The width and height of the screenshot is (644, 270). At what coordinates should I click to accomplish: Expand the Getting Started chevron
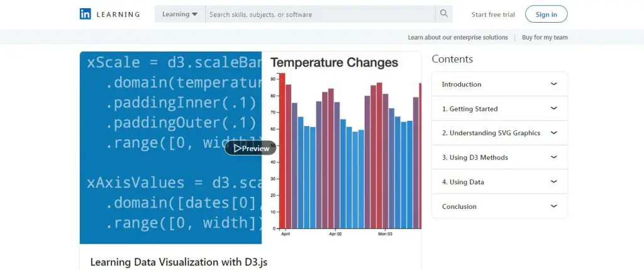click(553, 108)
